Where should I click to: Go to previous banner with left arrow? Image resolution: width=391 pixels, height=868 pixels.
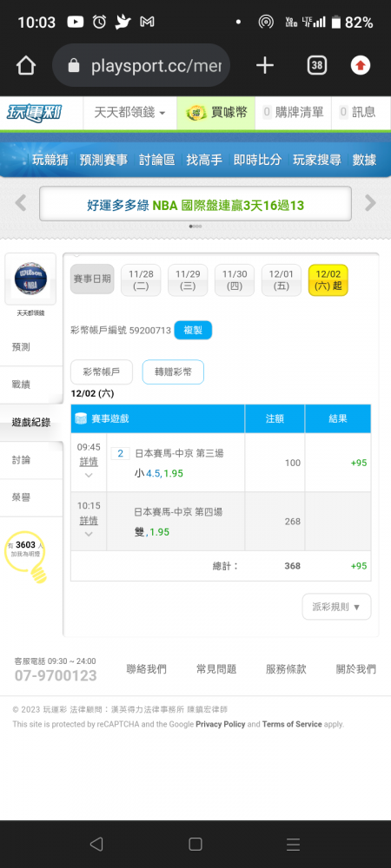click(21, 203)
